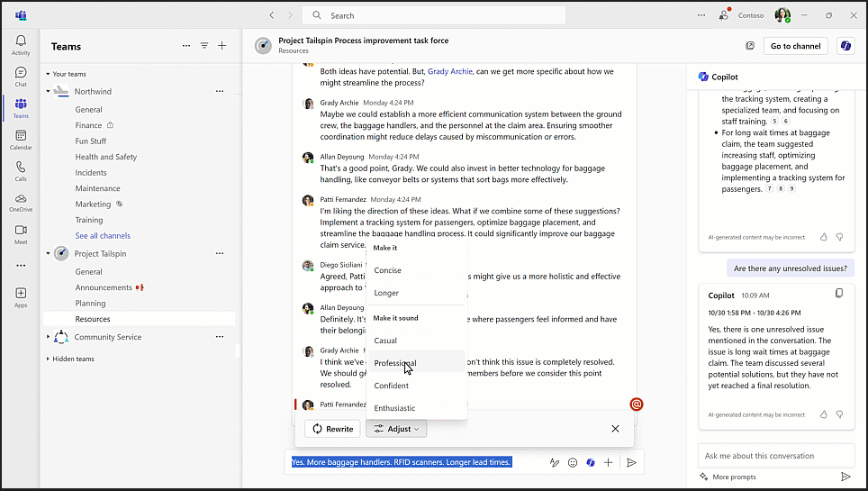The width and height of the screenshot is (868, 491).
Task: Click the Go to channel button
Action: pos(795,46)
